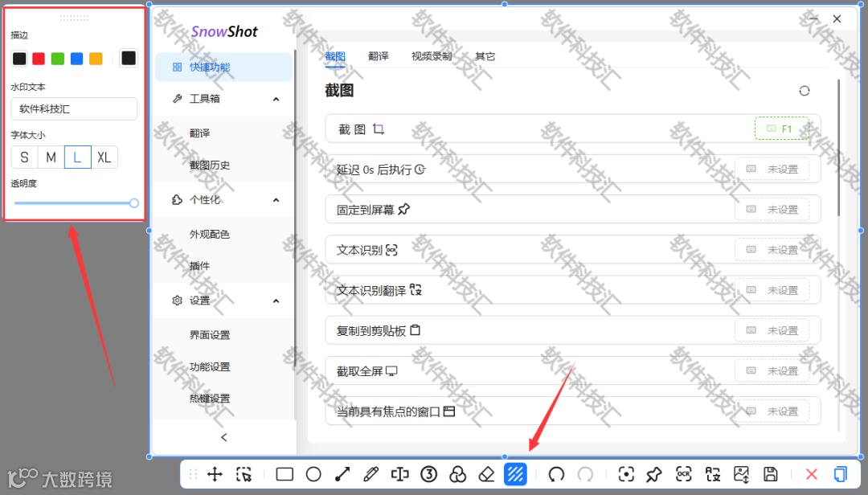Select the ellipse drawing tool
Viewport: 868px width, 495px height.
point(313,475)
